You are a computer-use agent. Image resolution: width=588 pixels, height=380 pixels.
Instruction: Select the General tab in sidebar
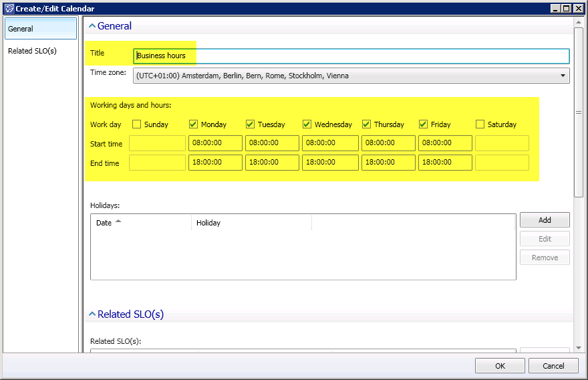point(40,29)
